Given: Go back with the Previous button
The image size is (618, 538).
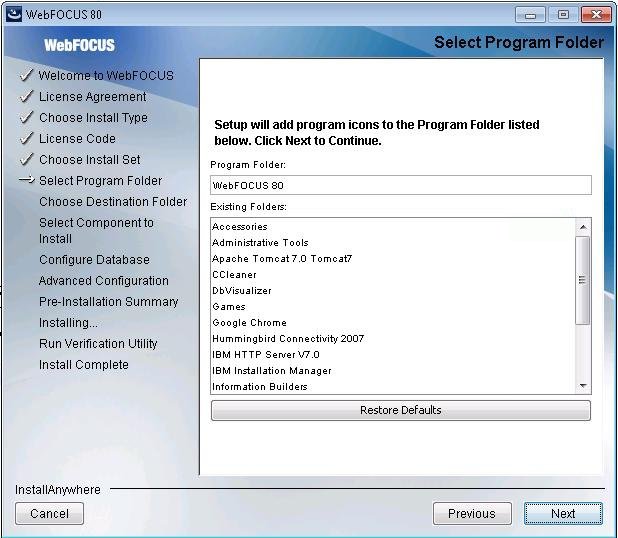Looking at the screenshot, I should click(472, 514).
